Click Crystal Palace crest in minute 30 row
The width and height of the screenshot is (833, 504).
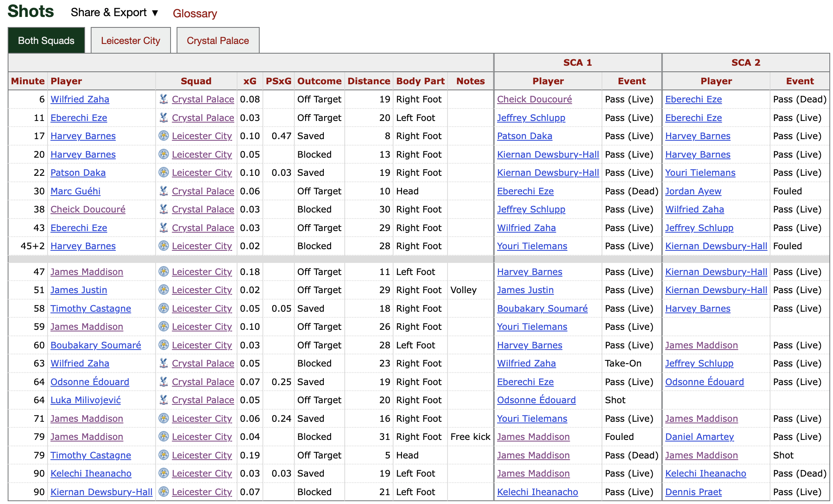(x=164, y=191)
